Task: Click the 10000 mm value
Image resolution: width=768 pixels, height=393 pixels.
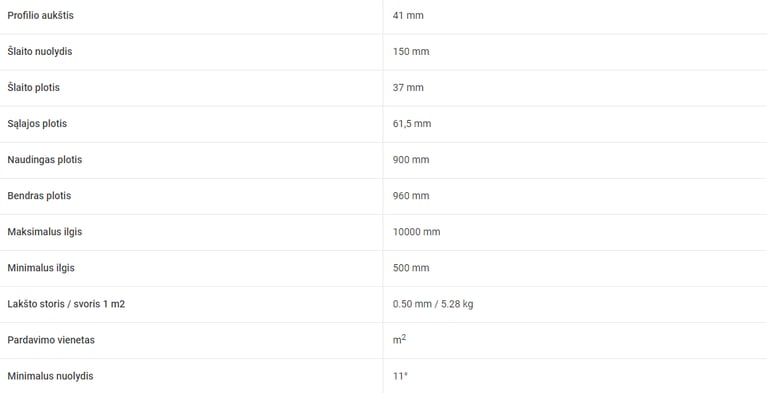Action: point(416,232)
